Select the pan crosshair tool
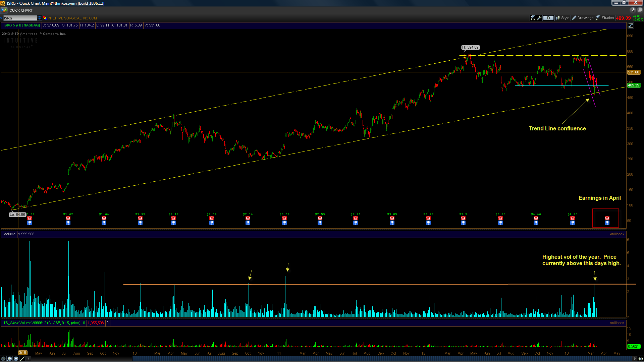 (3, 359)
